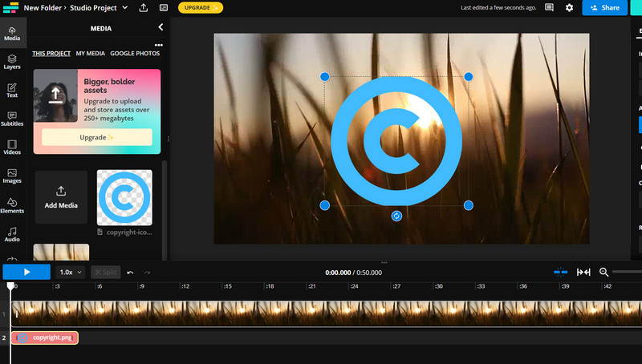Toggle timeline snapping icon

click(x=561, y=272)
